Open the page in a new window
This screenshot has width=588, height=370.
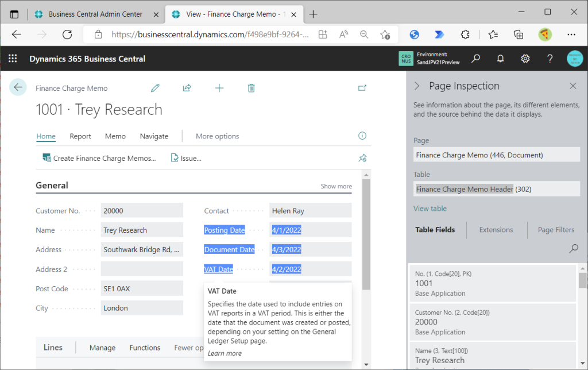(362, 88)
